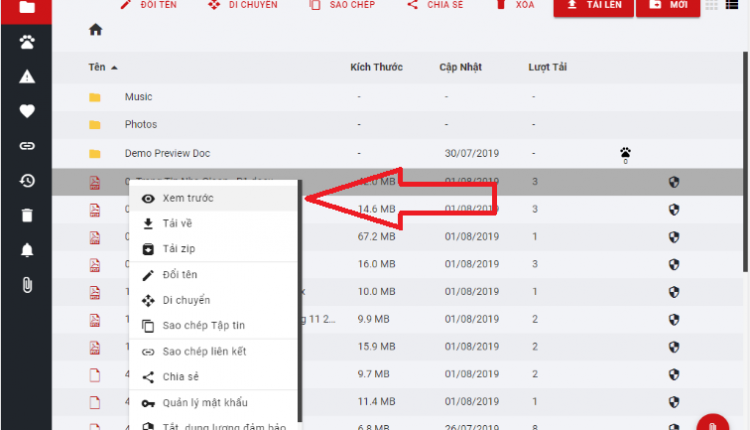Click the CHIA SẺ share toolbar button
The width and height of the screenshot is (750, 430).
coord(435,5)
